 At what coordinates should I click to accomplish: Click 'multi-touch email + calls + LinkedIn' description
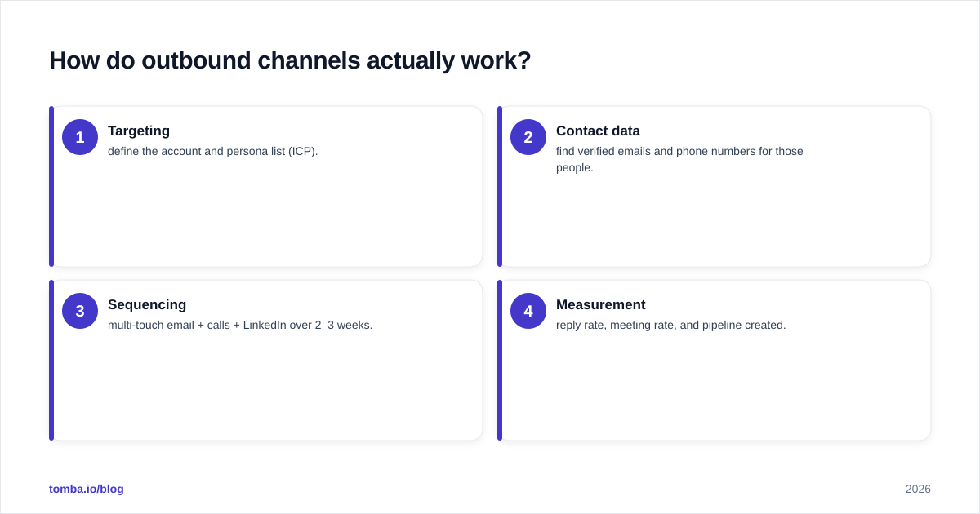[240, 325]
